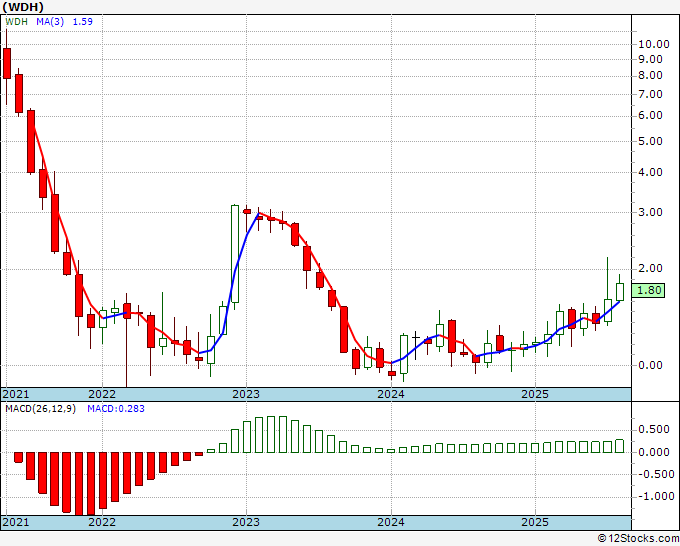The image size is (680, 546).
Task: Click the 7.00 price axis label
Action: tap(650, 94)
